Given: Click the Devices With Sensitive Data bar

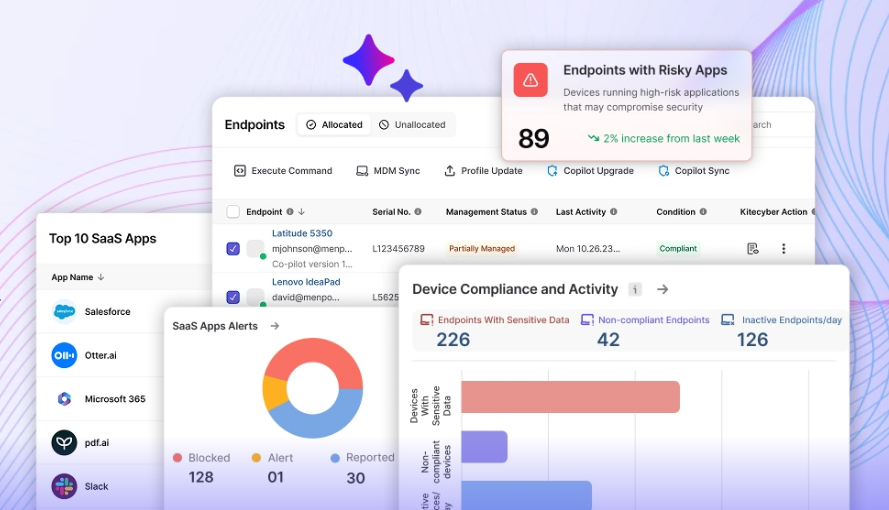Looking at the screenshot, I should click(x=570, y=397).
